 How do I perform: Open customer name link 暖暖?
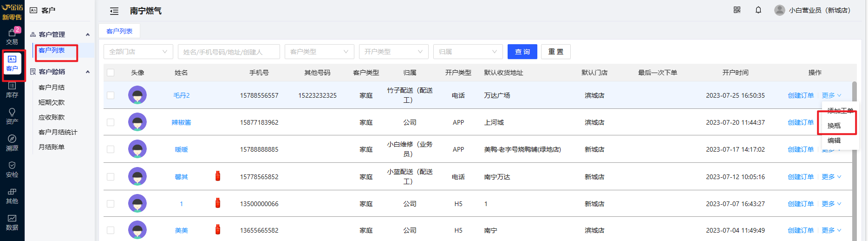point(181,149)
